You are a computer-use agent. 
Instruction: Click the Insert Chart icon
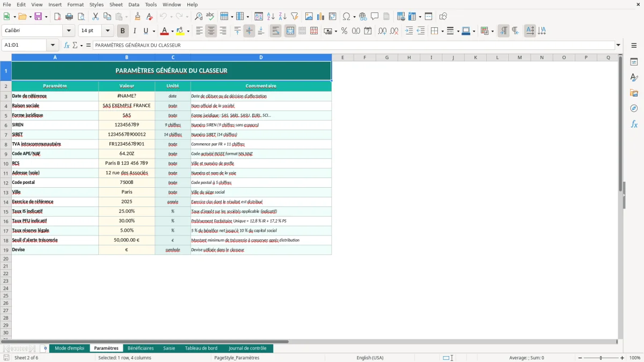321,17
